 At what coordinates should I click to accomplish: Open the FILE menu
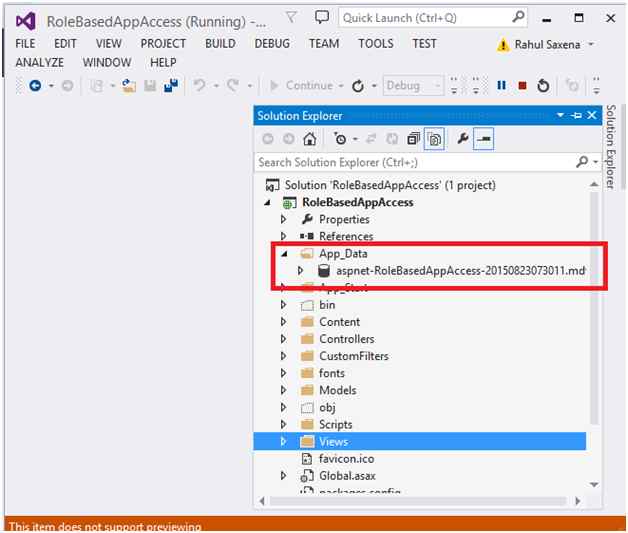coord(25,43)
